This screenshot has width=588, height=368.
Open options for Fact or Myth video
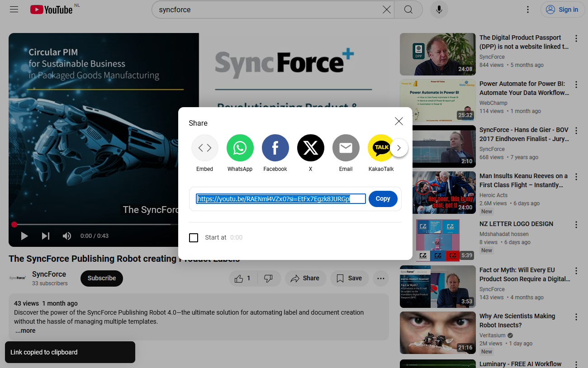(576, 271)
